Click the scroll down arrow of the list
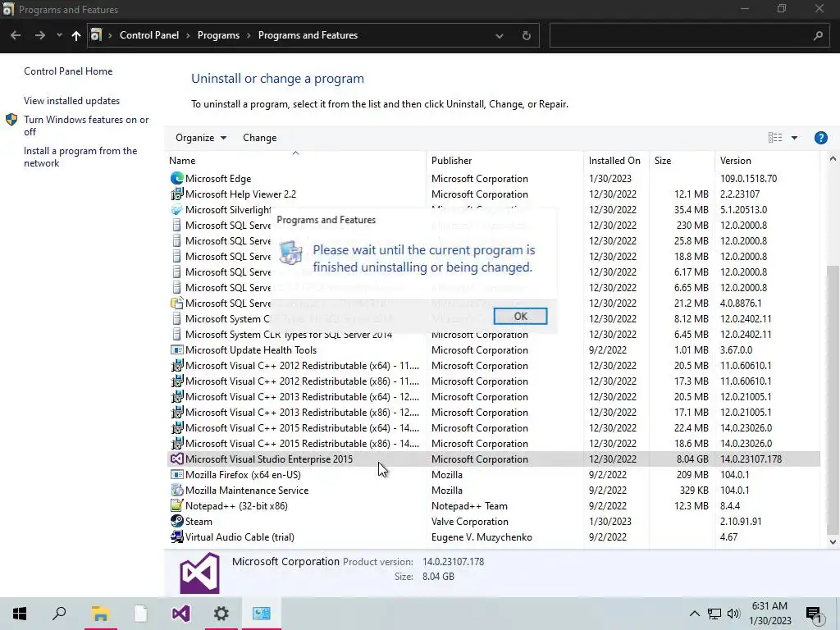Viewport: 840px width, 630px height. [832, 542]
